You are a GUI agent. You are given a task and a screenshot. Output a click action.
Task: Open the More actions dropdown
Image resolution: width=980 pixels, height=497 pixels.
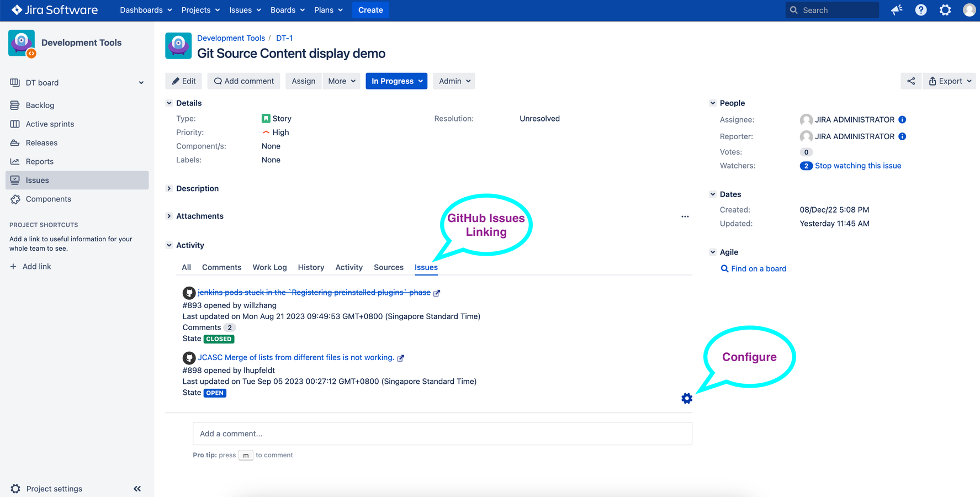point(342,81)
